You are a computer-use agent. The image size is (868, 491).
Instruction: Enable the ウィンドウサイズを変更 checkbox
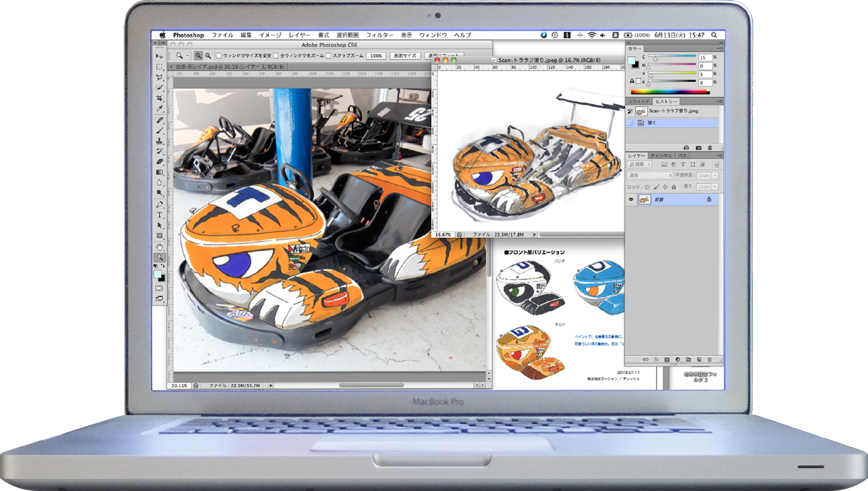pos(219,56)
